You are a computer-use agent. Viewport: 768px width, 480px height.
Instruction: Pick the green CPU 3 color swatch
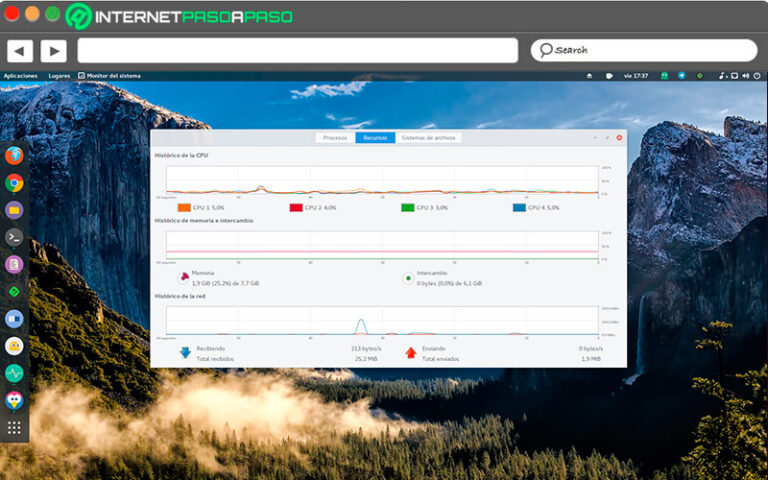(x=408, y=208)
